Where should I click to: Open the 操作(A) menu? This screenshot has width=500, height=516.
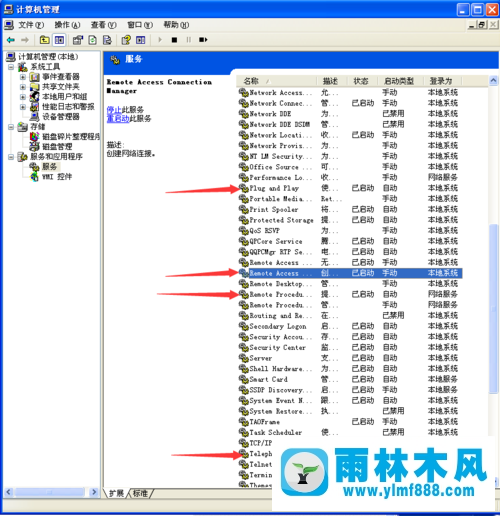pyautogui.click(x=67, y=25)
